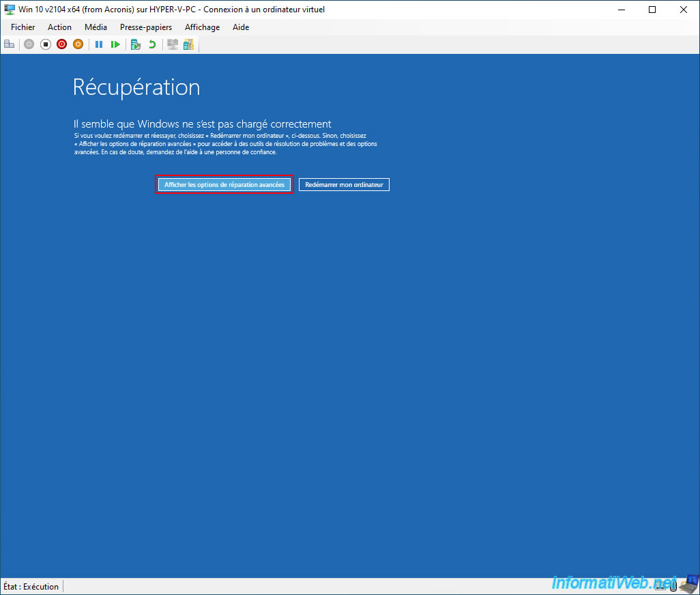This screenshot has width=700, height=595.
Task: Open the Action menu
Action: pos(59,27)
